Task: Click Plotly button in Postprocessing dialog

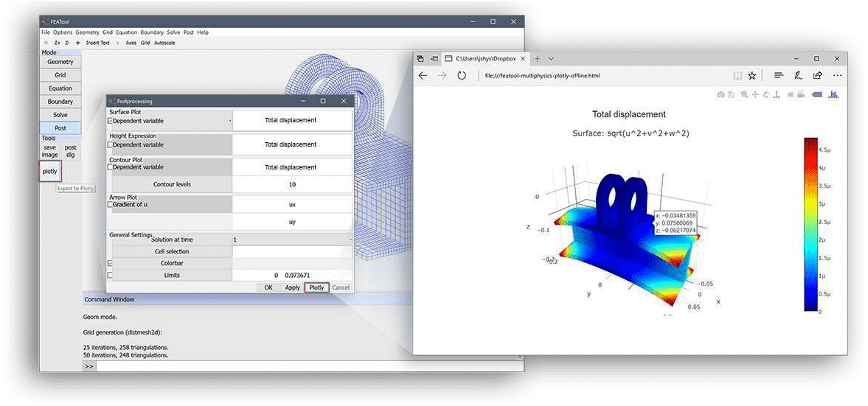Action: pos(316,287)
